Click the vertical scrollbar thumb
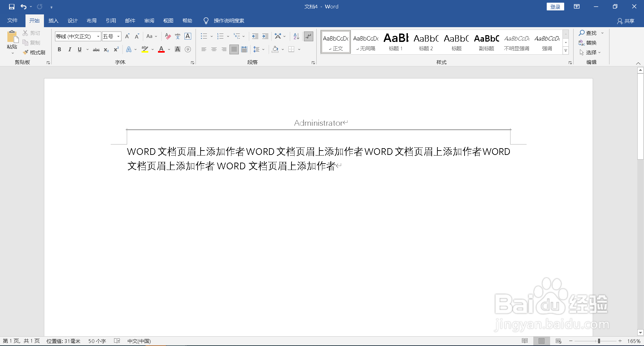This screenshot has height=346, width=644. coord(640,116)
